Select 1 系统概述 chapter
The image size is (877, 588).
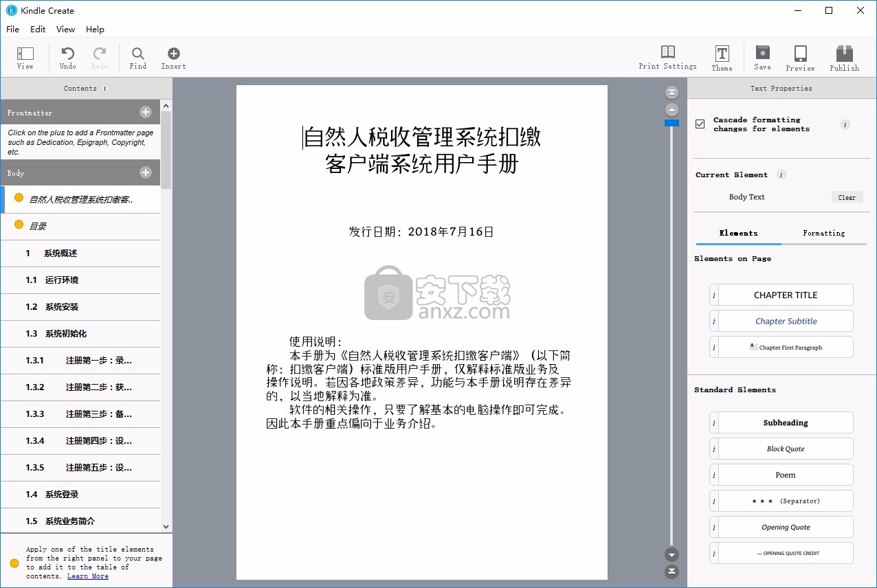[80, 253]
